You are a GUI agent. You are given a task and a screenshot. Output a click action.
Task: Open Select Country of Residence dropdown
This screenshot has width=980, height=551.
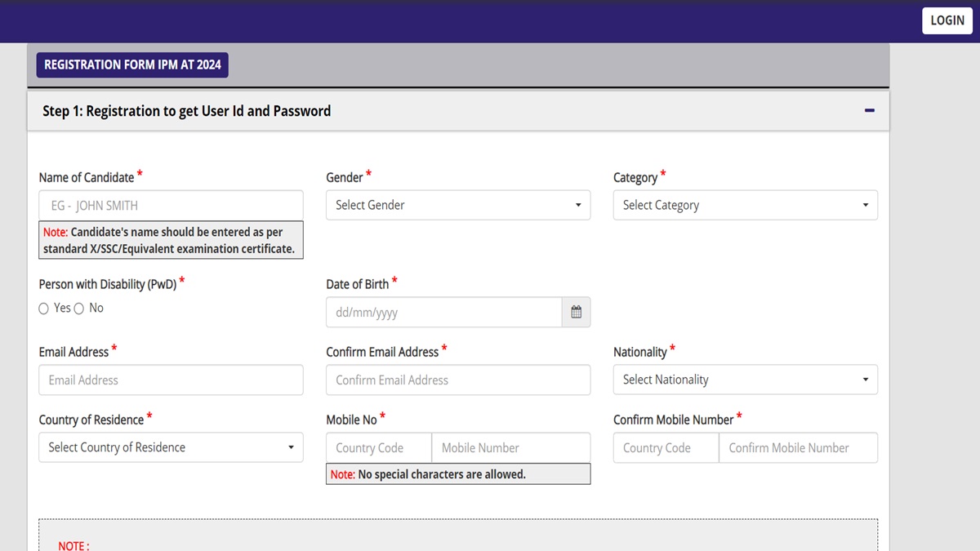(x=171, y=447)
